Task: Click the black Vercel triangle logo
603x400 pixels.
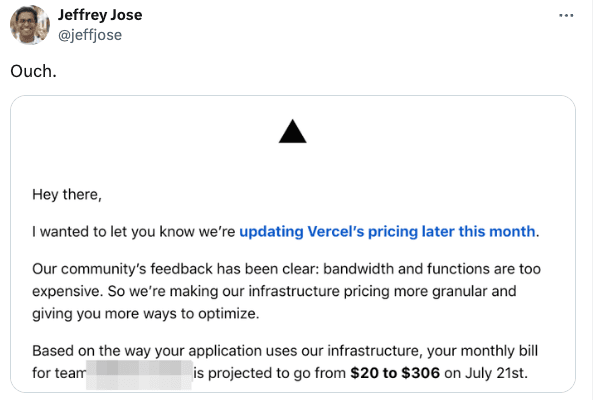Action: pos(293,131)
